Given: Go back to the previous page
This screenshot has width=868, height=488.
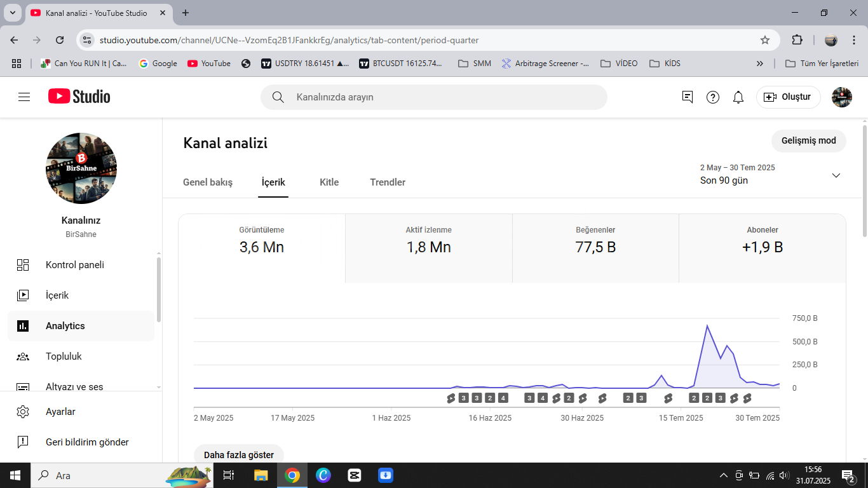Looking at the screenshot, I should coord(15,40).
